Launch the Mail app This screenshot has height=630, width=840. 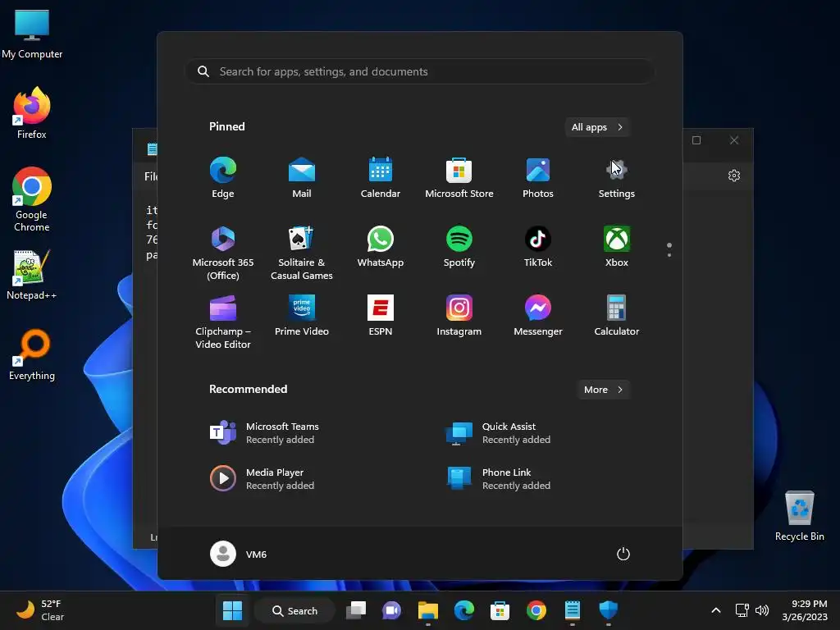click(302, 178)
